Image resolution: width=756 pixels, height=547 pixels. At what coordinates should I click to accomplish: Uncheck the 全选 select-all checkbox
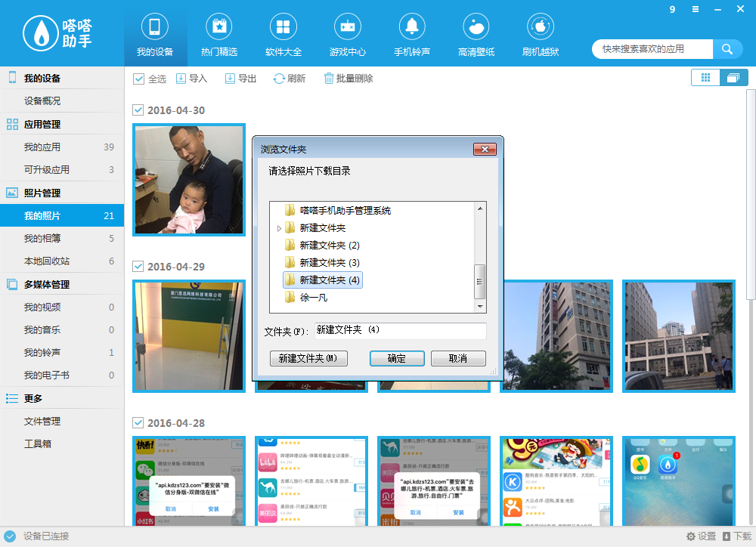point(138,78)
